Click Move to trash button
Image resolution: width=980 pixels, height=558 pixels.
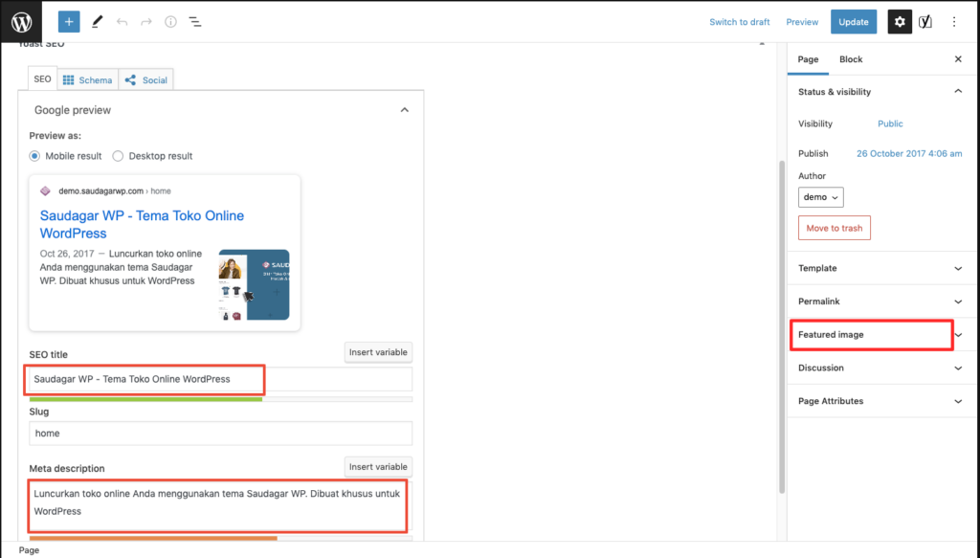pyautogui.click(x=835, y=228)
